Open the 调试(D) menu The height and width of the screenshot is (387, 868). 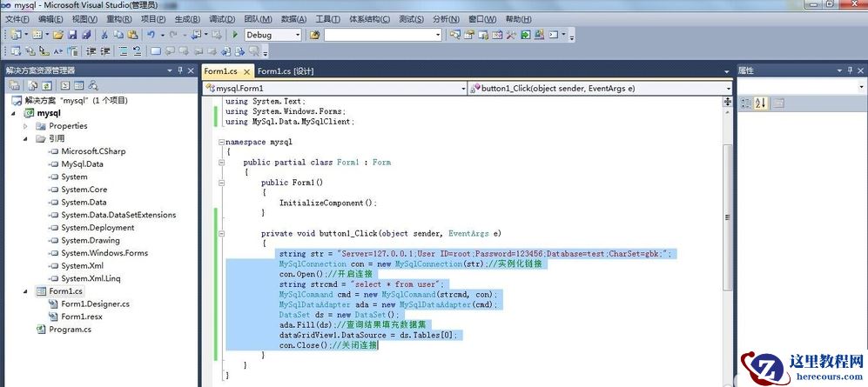(x=222, y=19)
